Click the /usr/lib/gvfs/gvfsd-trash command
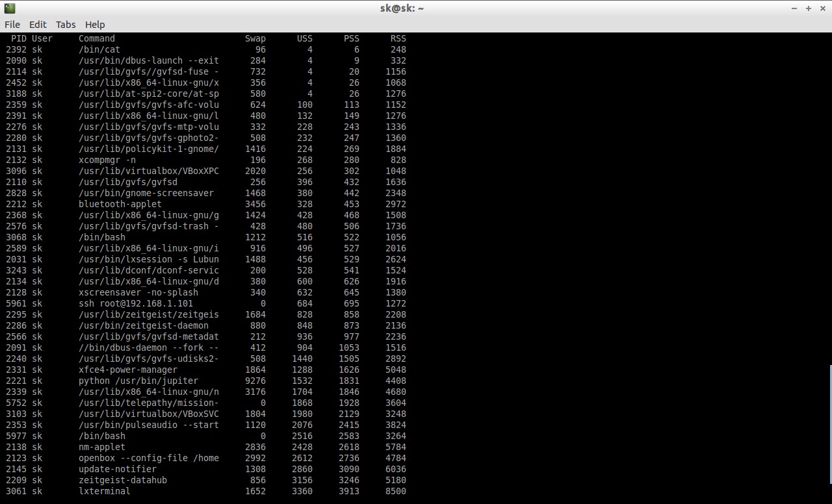Viewport: 832px width, 504px height. (x=149, y=226)
